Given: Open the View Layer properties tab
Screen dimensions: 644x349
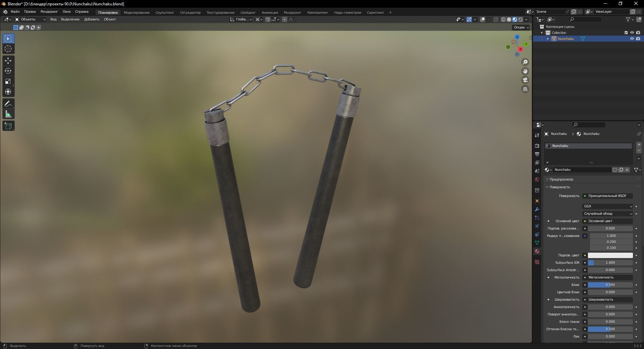Looking at the screenshot, I should coord(537,162).
